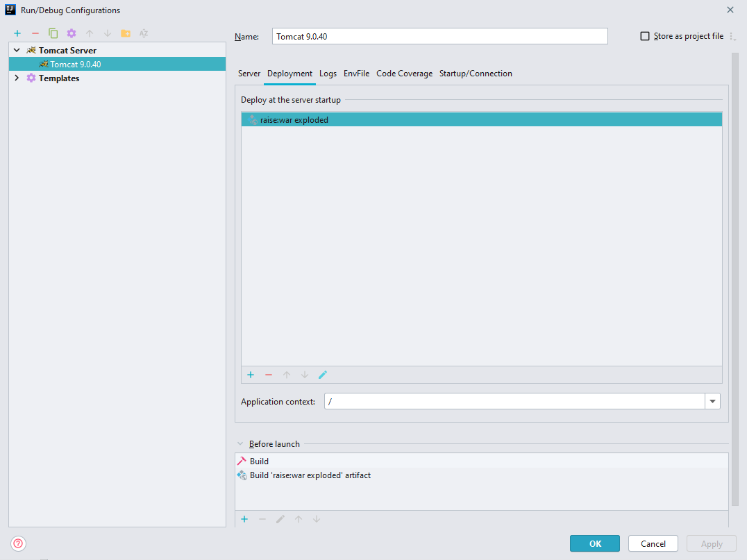This screenshot has width=747, height=560.
Task: Close the Run/Debug Configurations dialog
Action: pos(730,10)
